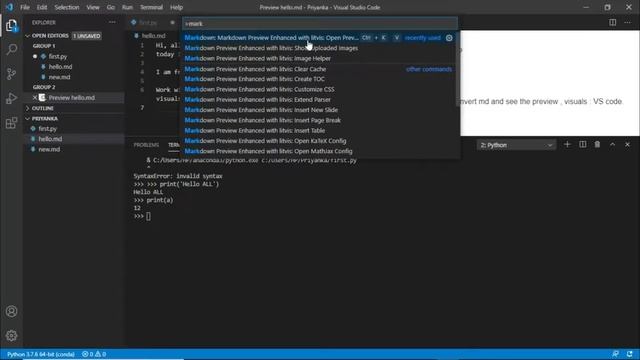Open the Search view in activity bar

click(x=11, y=49)
